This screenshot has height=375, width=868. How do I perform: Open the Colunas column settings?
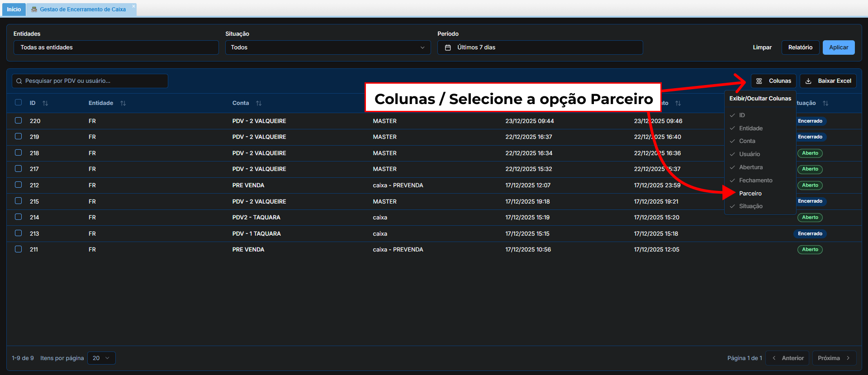pos(773,81)
